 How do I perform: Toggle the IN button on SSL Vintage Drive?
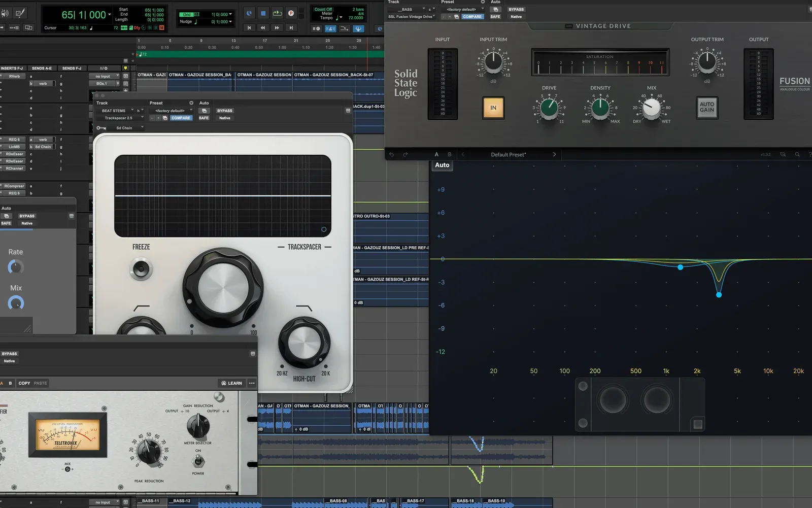(x=493, y=108)
